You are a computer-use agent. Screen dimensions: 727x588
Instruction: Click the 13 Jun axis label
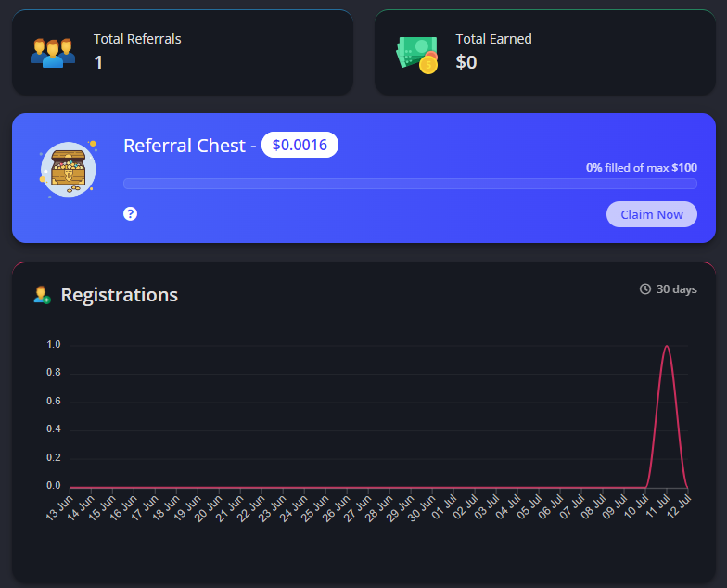59,508
